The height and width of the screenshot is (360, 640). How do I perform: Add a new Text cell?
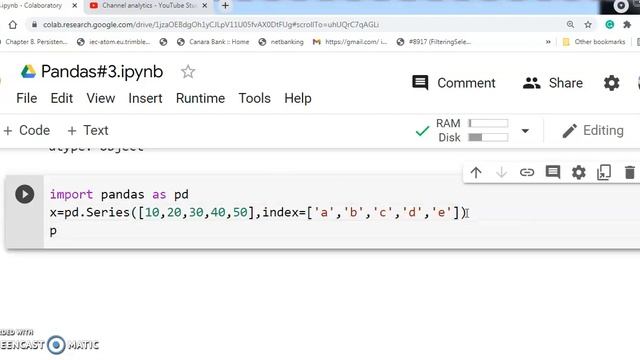pos(88,131)
